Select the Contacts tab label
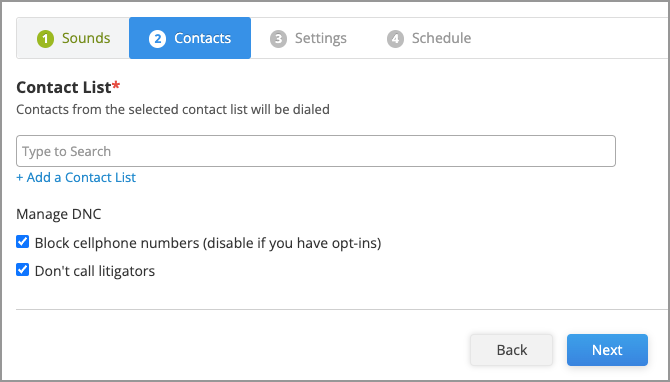This screenshot has width=670, height=382. point(203,38)
